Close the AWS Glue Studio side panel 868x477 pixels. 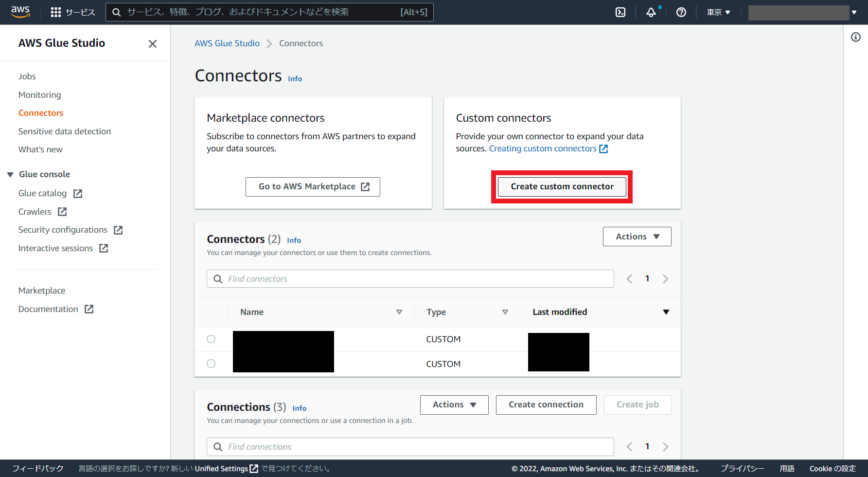153,44
